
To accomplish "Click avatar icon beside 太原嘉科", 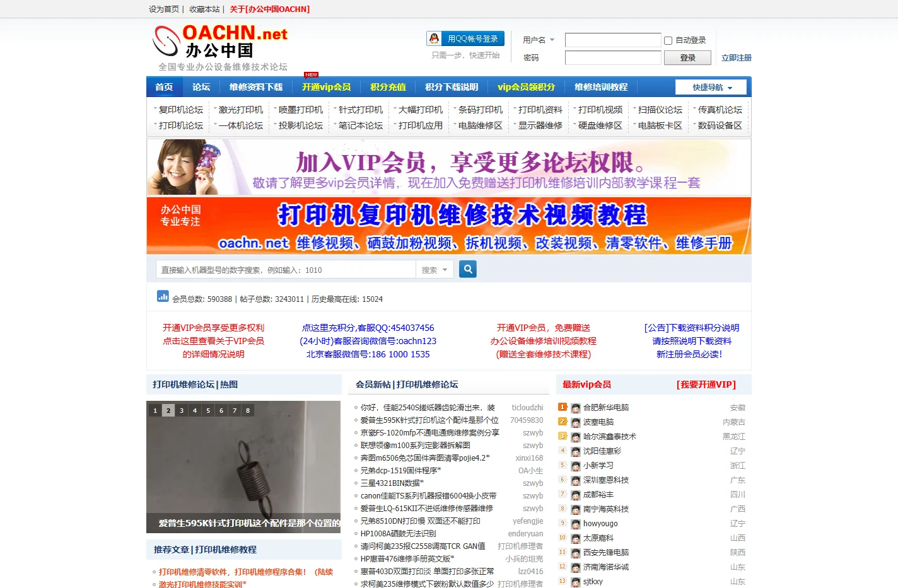I will tap(575, 539).
